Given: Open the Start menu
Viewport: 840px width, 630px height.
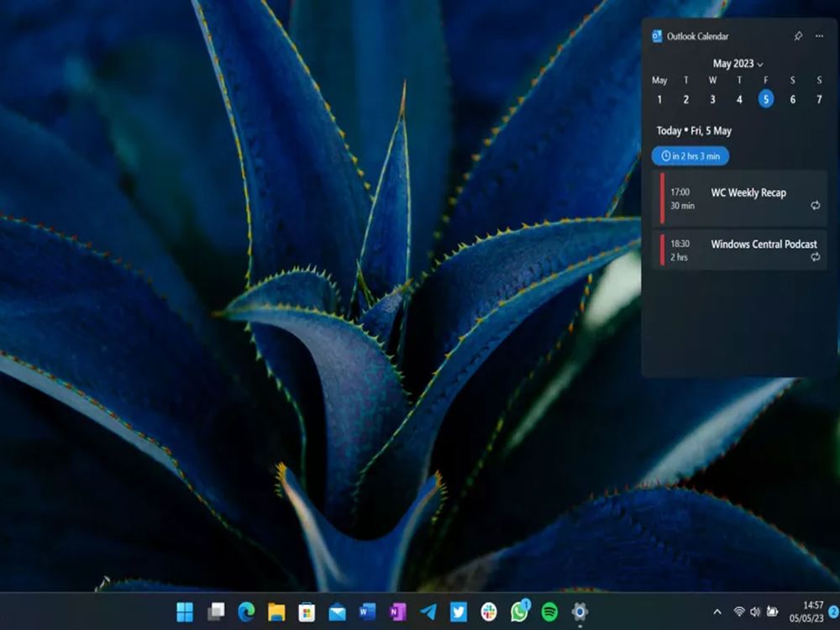Looking at the screenshot, I should pyautogui.click(x=183, y=614).
